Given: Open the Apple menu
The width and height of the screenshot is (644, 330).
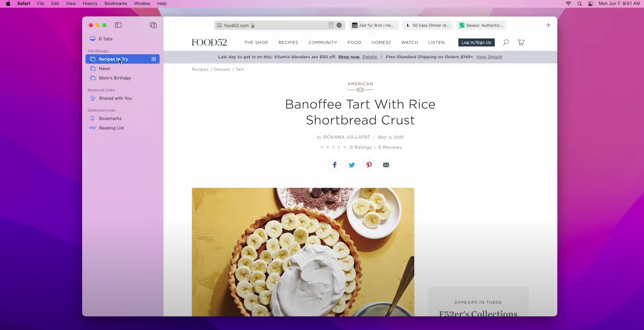Looking at the screenshot, I should point(8,3).
